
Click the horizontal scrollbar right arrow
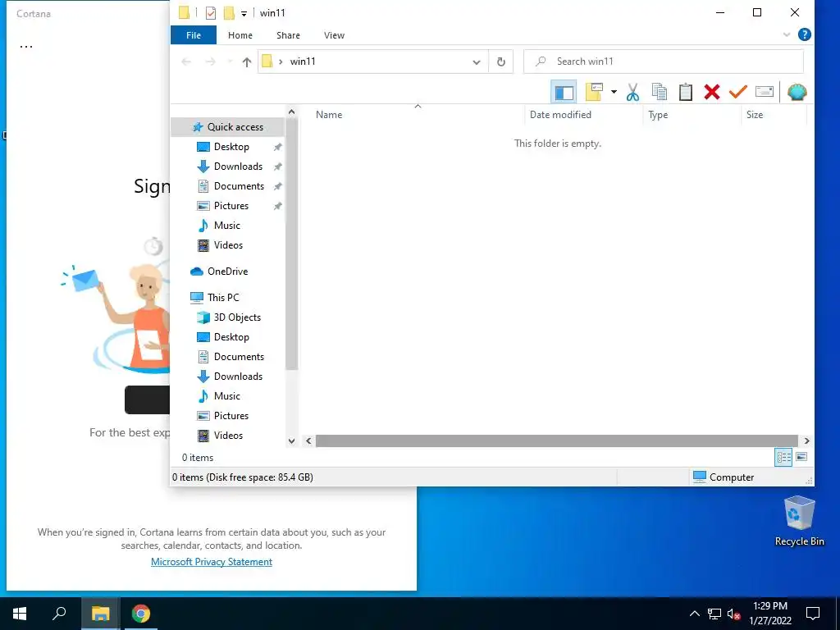point(807,441)
